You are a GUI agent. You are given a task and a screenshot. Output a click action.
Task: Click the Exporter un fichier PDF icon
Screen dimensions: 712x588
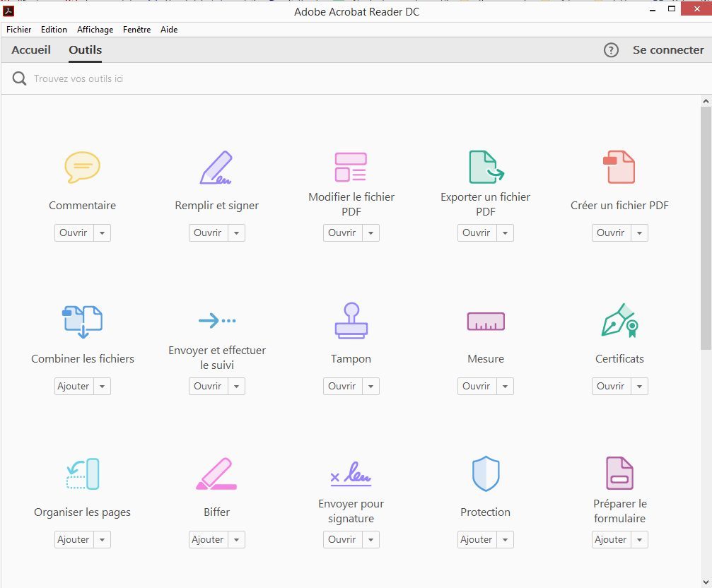(486, 167)
